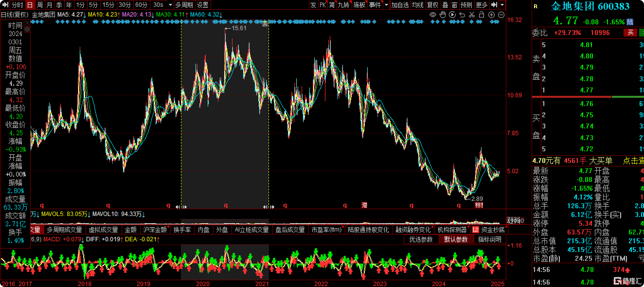Select the 日 daily period tab

pos(30,5)
